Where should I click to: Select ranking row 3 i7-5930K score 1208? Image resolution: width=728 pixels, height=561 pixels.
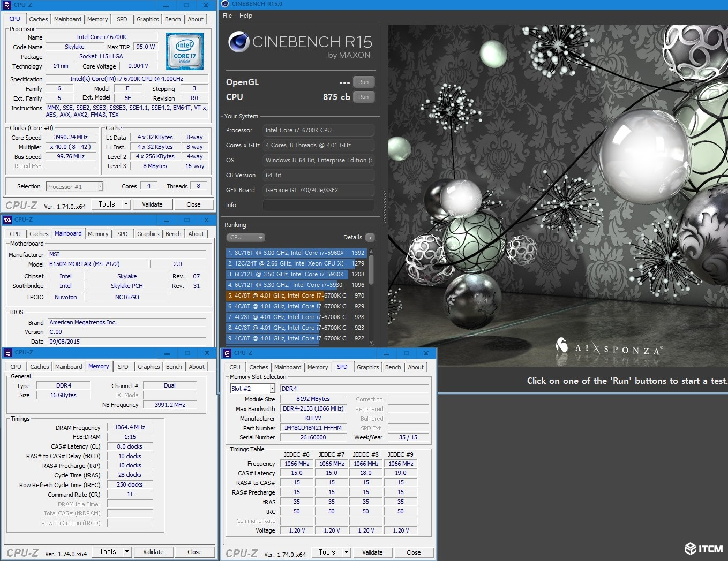coord(296,274)
